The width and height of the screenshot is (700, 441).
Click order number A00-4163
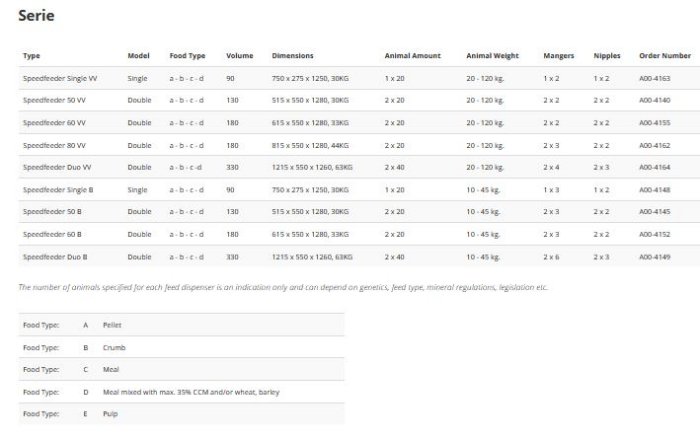654,78
